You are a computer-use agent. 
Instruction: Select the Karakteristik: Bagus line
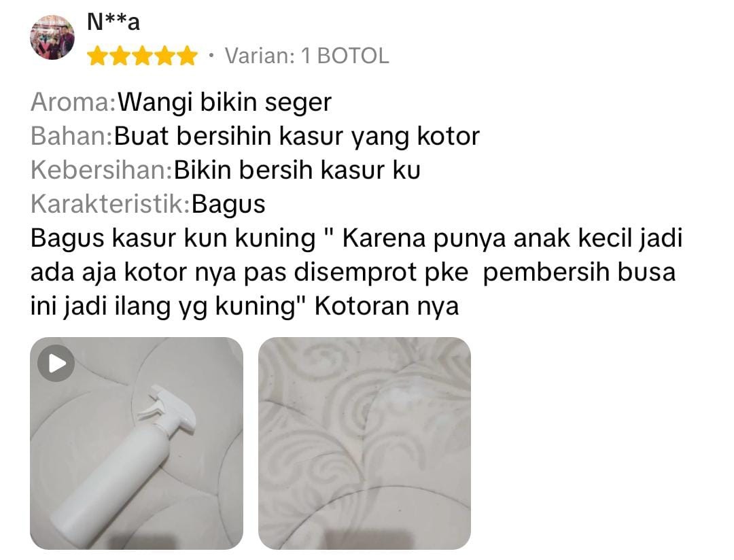pyautogui.click(x=148, y=204)
